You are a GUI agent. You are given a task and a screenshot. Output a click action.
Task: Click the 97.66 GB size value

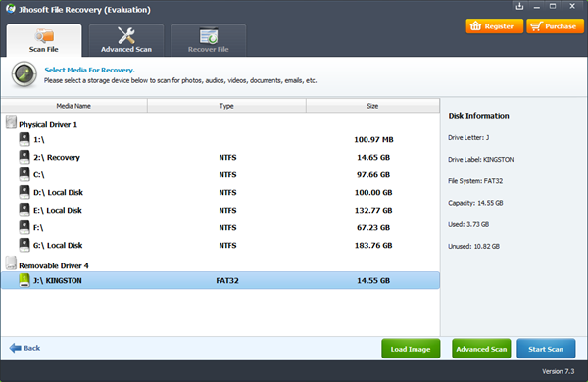(373, 174)
